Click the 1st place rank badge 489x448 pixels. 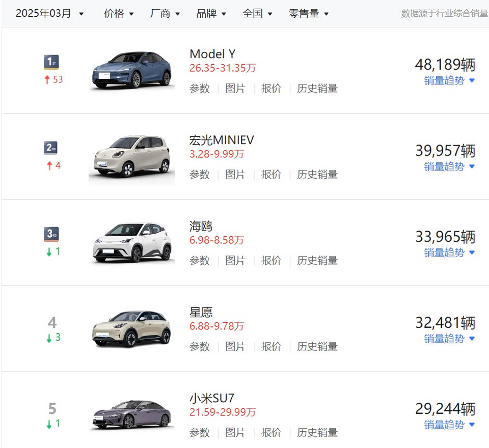pyautogui.click(x=51, y=62)
